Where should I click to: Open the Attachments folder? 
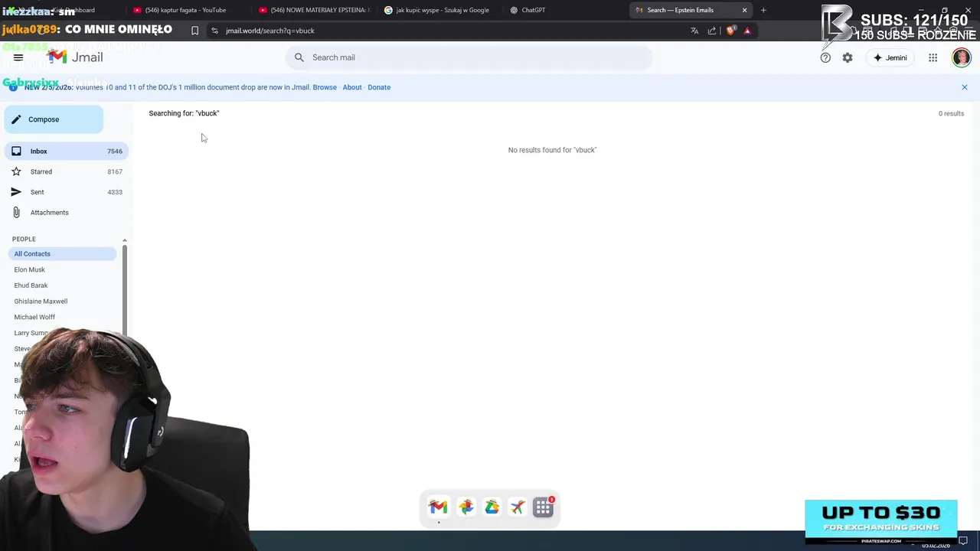pyautogui.click(x=67, y=213)
